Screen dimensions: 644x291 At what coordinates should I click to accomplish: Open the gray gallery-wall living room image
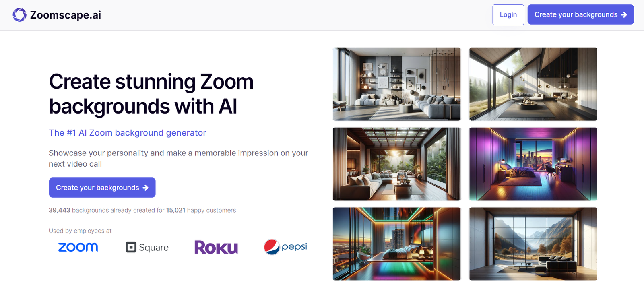click(396, 84)
